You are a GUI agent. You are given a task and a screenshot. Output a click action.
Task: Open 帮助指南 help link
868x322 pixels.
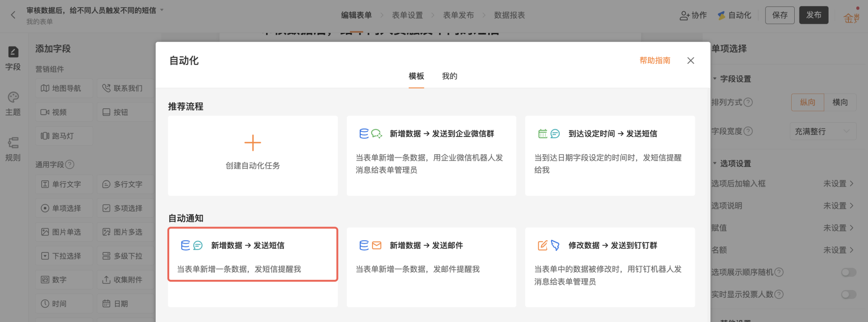click(x=655, y=61)
